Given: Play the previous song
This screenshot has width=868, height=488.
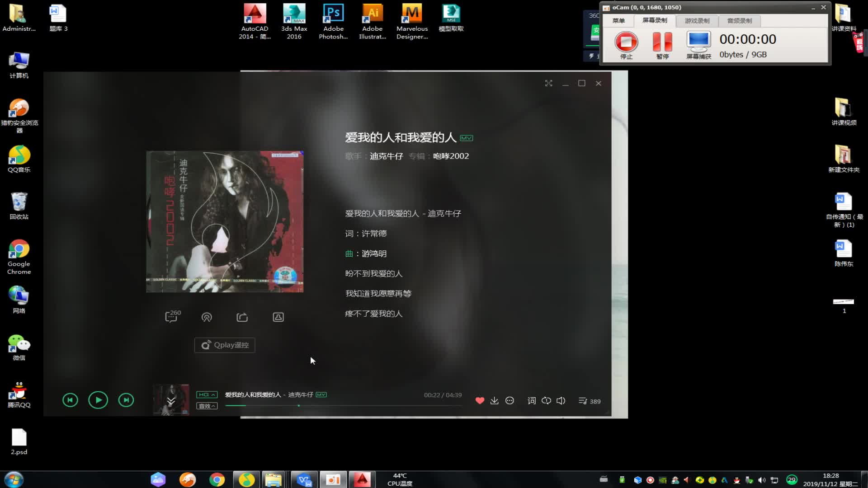Looking at the screenshot, I should coord(70,400).
